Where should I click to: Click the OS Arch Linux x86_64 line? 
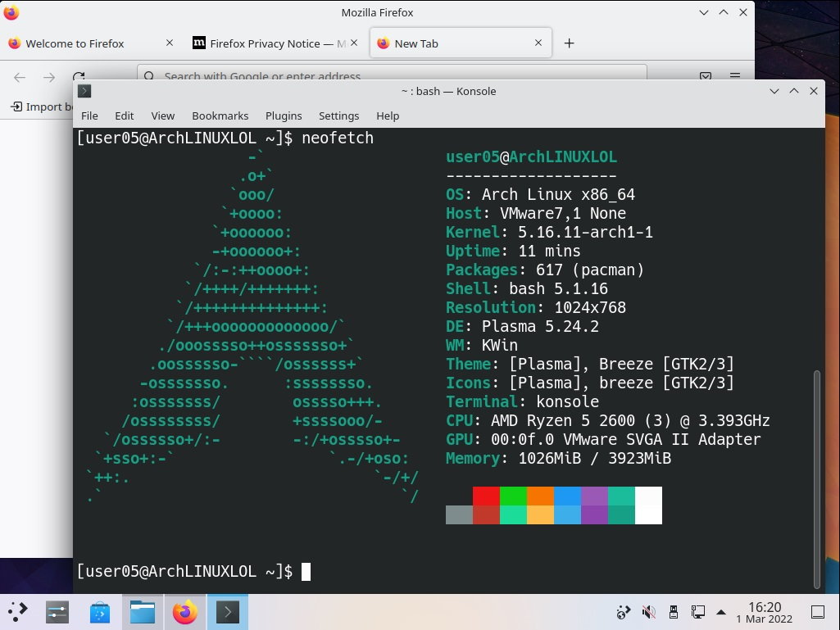pyautogui.click(x=540, y=194)
